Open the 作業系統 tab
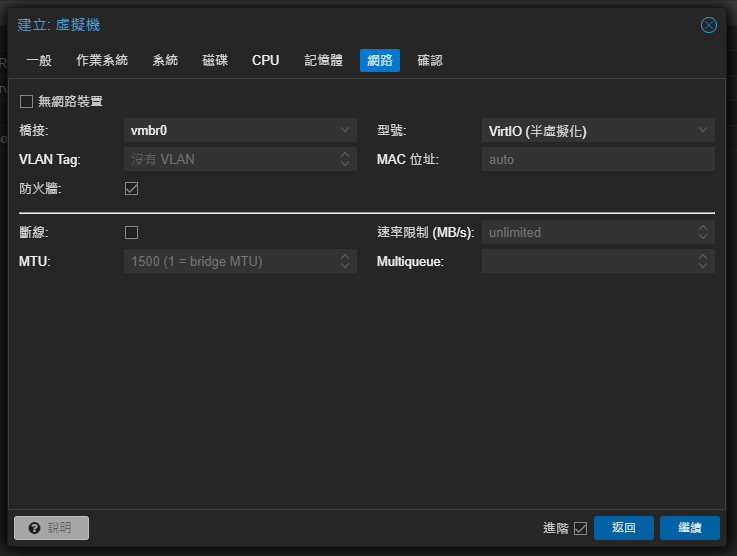 (102, 60)
